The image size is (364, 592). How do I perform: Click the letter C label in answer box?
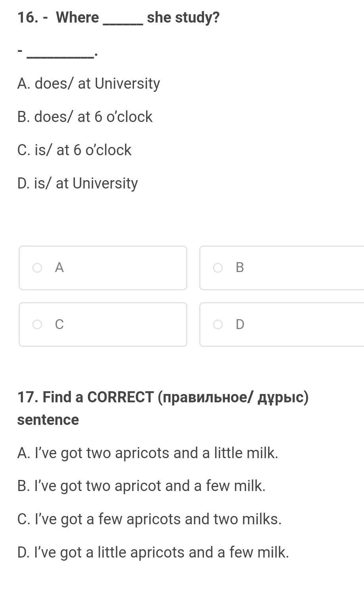pos(59,324)
